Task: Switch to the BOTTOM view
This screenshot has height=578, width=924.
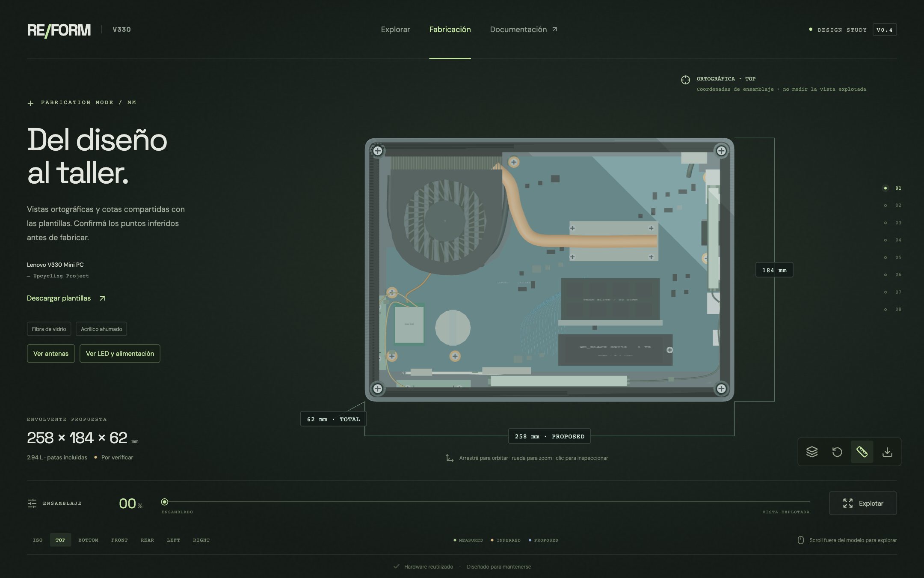Action: 88,540
